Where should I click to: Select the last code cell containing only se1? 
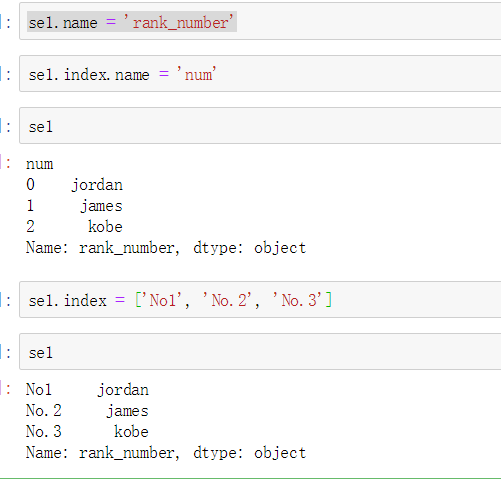pyautogui.click(x=260, y=352)
